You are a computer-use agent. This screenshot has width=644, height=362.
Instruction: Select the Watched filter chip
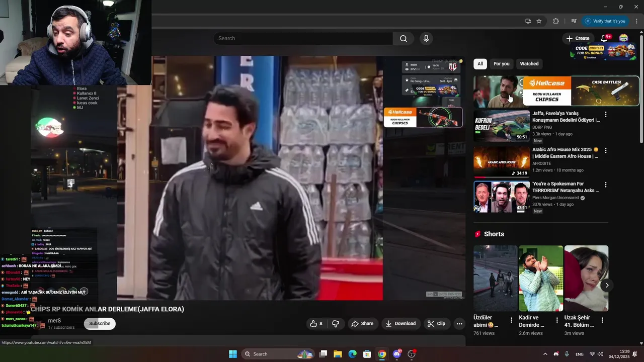pos(529,64)
